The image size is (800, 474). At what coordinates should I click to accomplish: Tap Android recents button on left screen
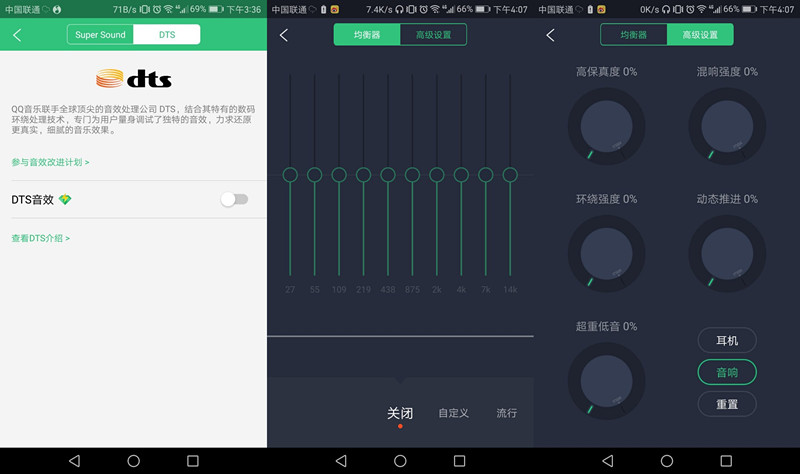[x=193, y=461]
